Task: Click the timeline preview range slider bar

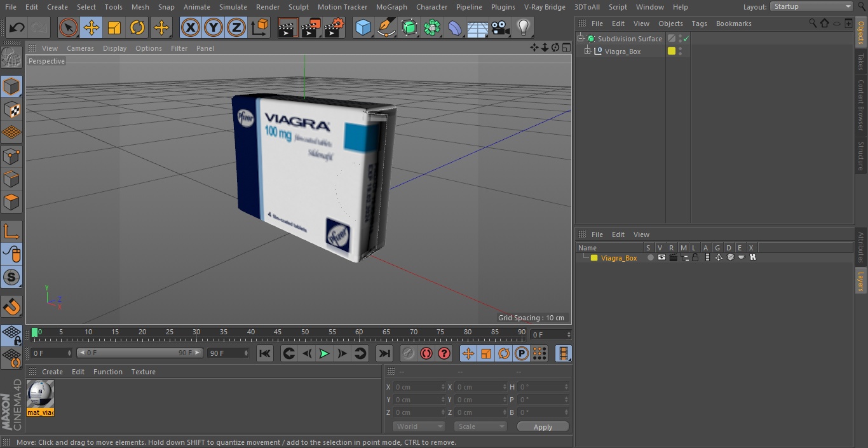Action: [140, 353]
